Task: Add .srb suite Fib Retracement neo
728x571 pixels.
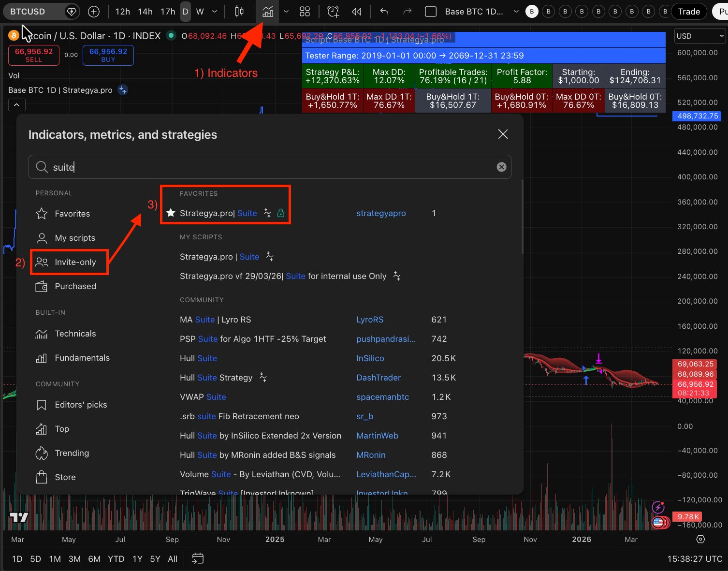Action: point(239,416)
